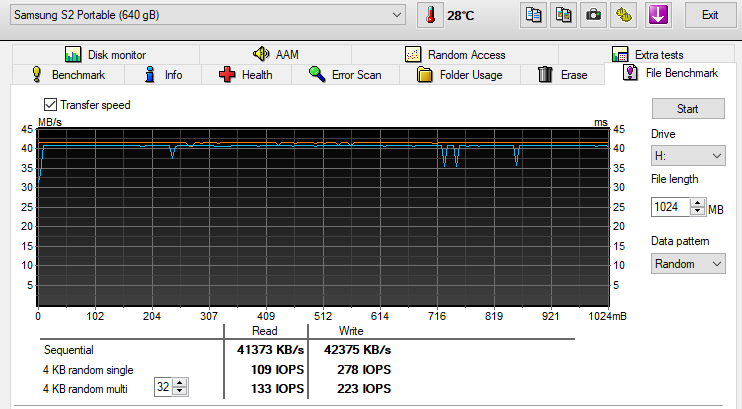The width and height of the screenshot is (742, 409).
Task: Decrease the File length value
Action: point(698,211)
